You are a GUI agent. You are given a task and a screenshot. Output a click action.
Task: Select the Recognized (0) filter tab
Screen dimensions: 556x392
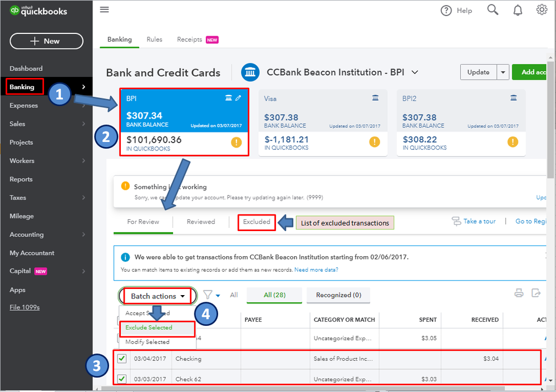click(338, 295)
